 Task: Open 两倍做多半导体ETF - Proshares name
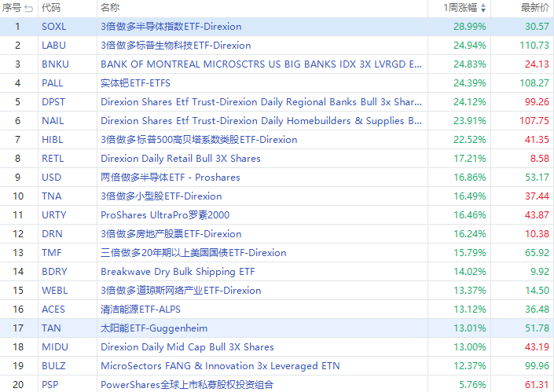click(x=171, y=178)
